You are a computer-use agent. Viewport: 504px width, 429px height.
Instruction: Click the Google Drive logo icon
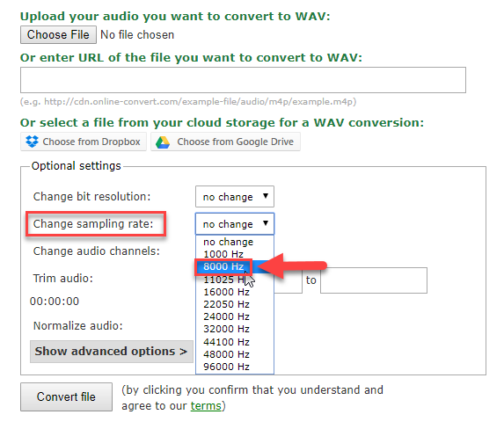point(163,142)
